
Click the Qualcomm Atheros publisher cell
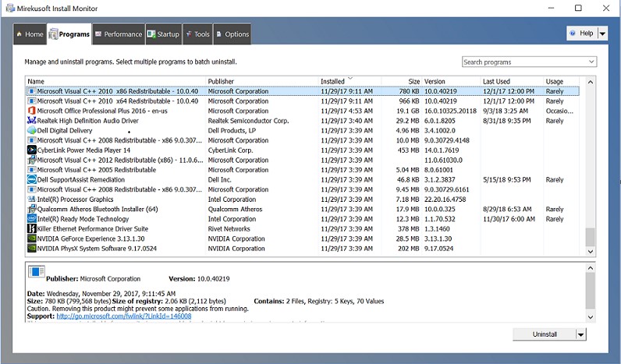(x=235, y=210)
